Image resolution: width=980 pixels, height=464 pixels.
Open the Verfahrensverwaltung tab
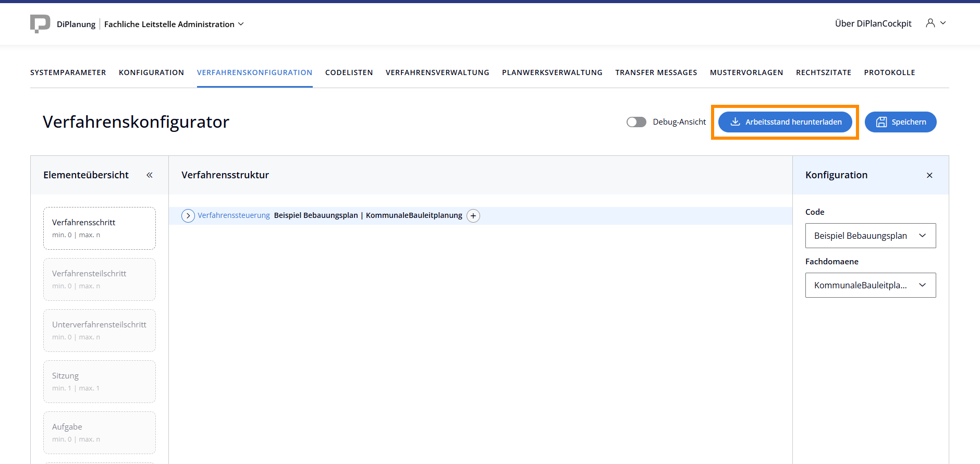tap(437, 72)
